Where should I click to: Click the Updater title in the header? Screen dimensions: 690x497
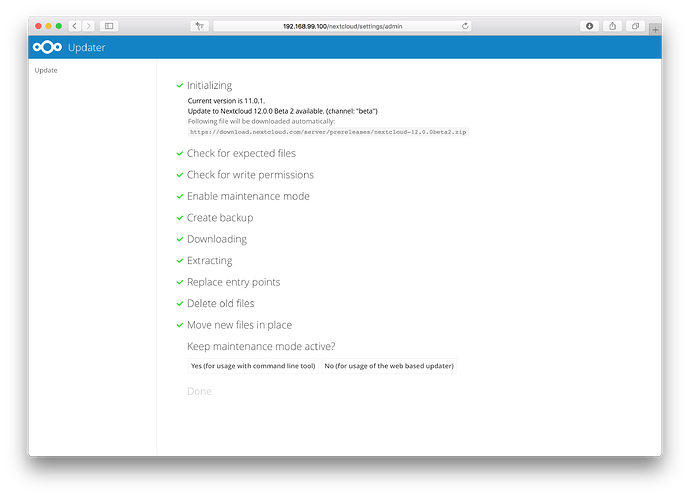pyautogui.click(x=87, y=47)
